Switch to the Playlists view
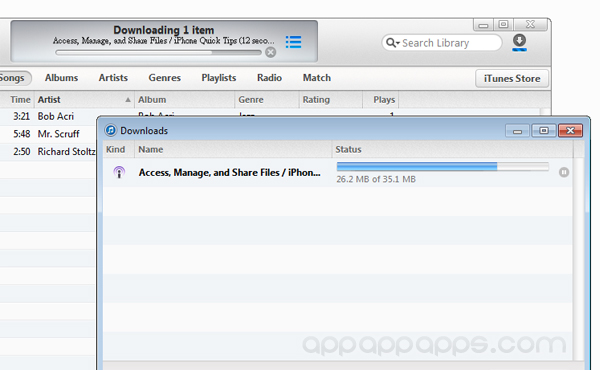This screenshot has height=370, width=600. (x=219, y=78)
